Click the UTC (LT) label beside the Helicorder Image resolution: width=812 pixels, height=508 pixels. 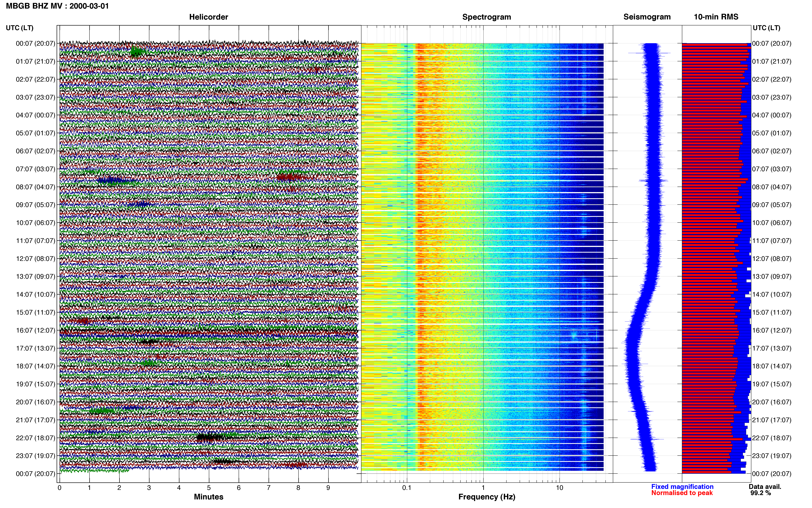click(19, 28)
